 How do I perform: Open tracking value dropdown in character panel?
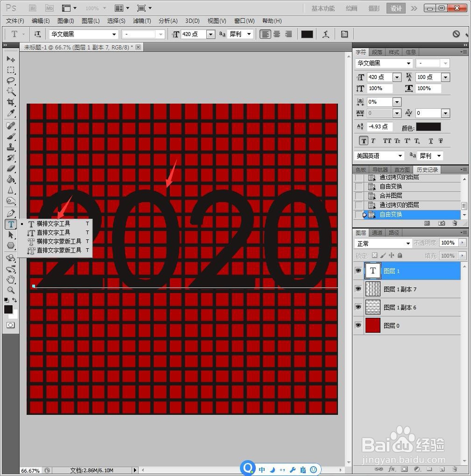click(446, 113)
